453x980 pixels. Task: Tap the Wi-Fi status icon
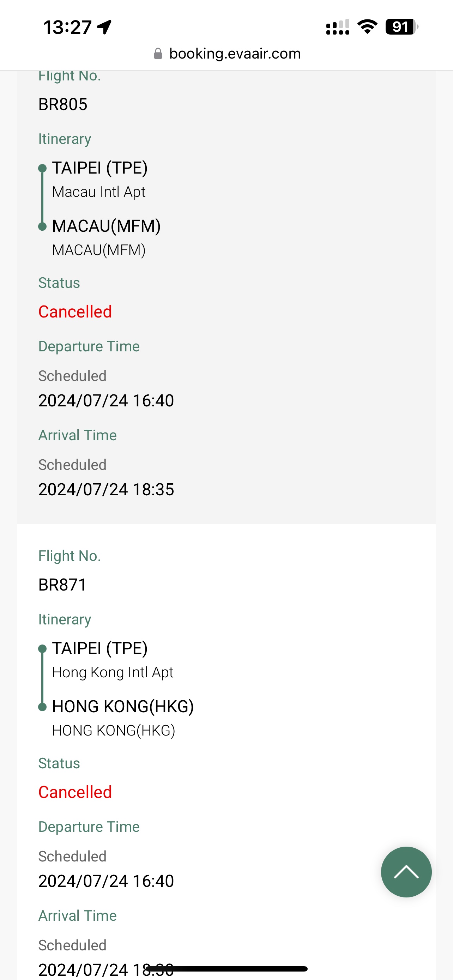(x=367, y=26)
